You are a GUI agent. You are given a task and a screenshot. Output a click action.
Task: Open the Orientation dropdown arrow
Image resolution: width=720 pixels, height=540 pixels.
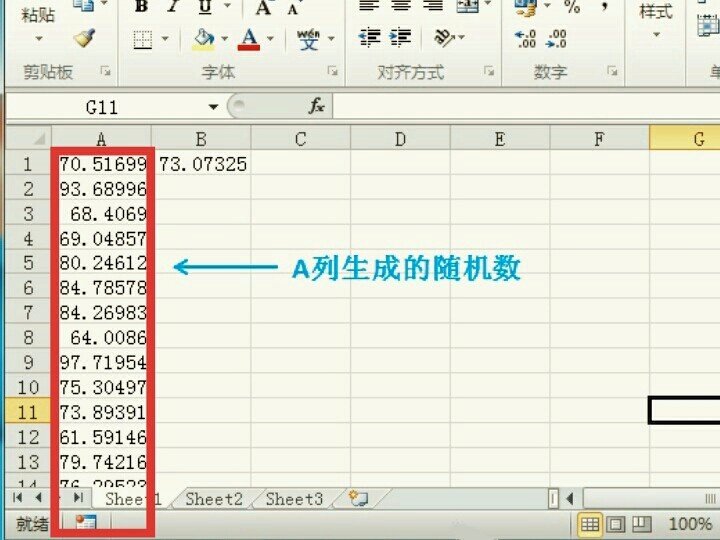(461, 37)
